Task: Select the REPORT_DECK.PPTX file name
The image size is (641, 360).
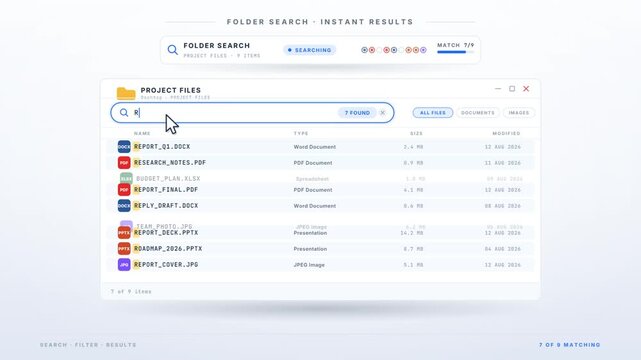Action: pyautogui.click(x=166, y=233)
